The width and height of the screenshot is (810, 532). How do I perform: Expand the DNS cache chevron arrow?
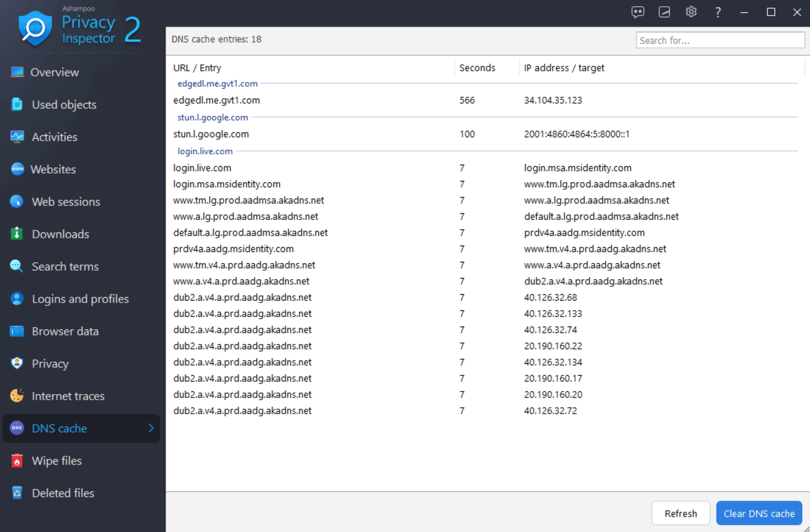[151, 428]
